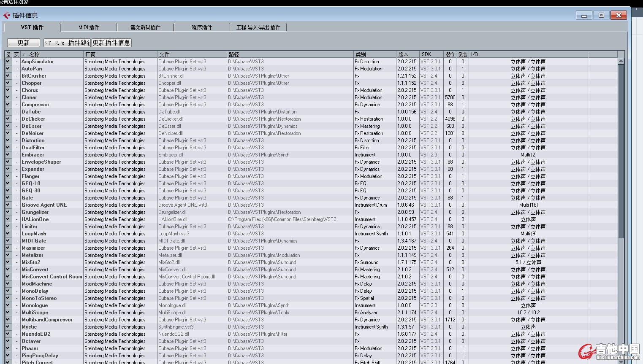The width and height of the screenshot is (643, 364).
Task: Click the VST 2.x 插件路径 button
Action: 67,43
